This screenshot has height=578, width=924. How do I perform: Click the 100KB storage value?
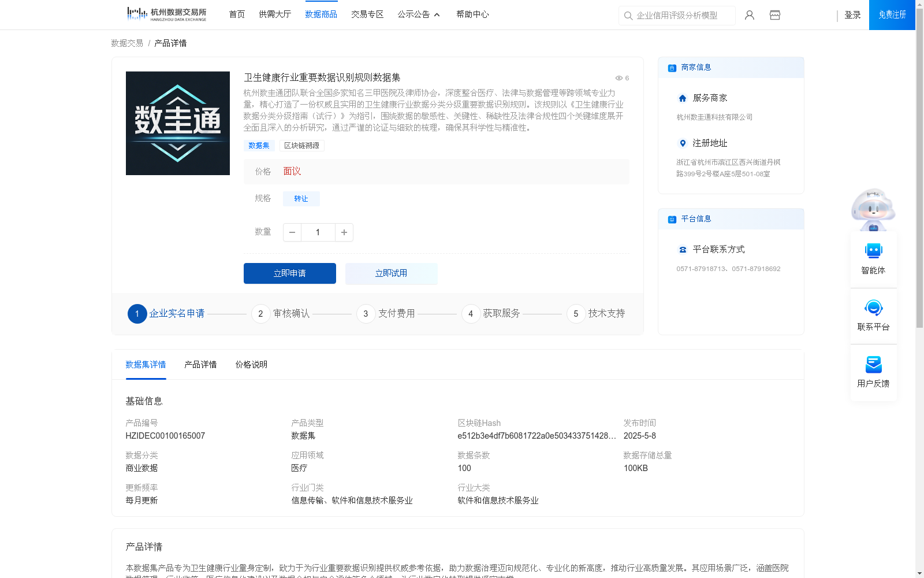pos(636,468)
